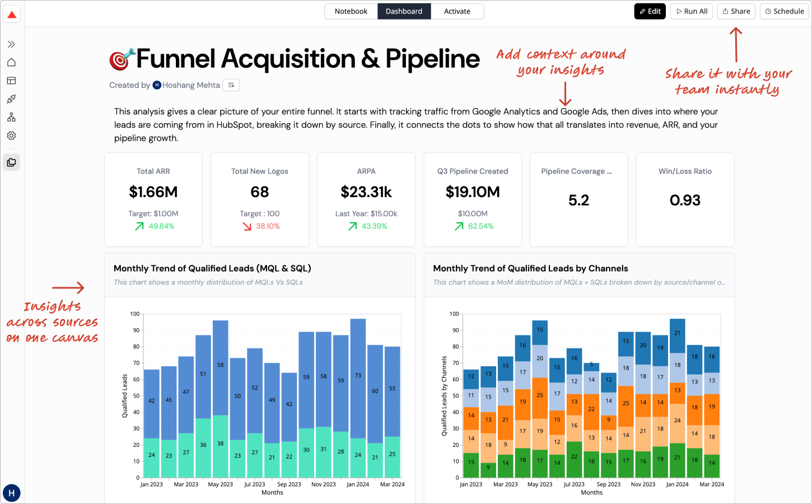The image size is (812, 504).
Task: Expand the left sidebar with double chevron
Action: (x=11, y=44)
